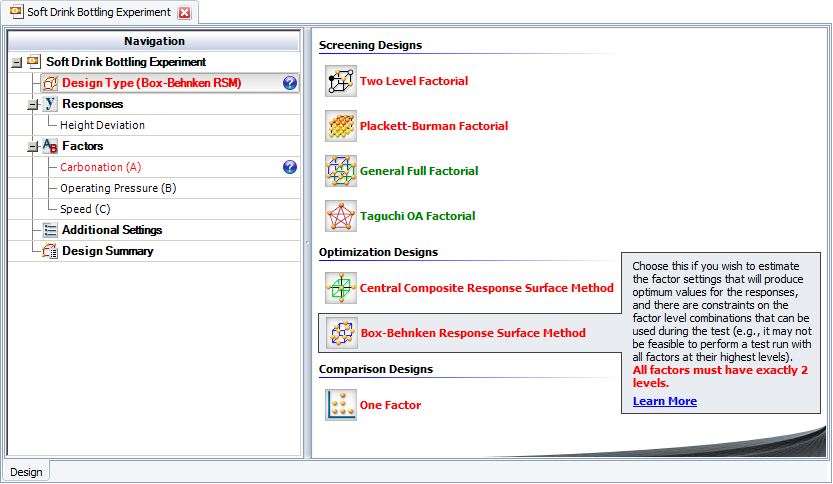Open help icon beside Design Type row
The image size is (833, 484).
290,83
